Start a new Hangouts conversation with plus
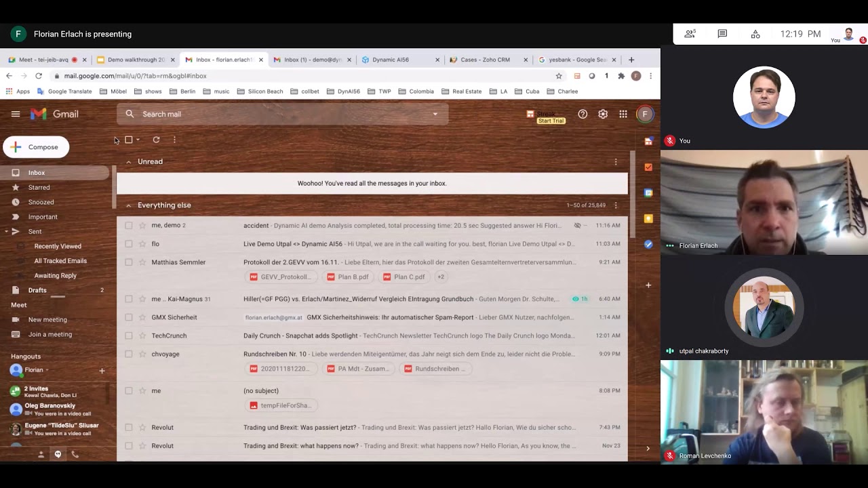 coord(102,371)
